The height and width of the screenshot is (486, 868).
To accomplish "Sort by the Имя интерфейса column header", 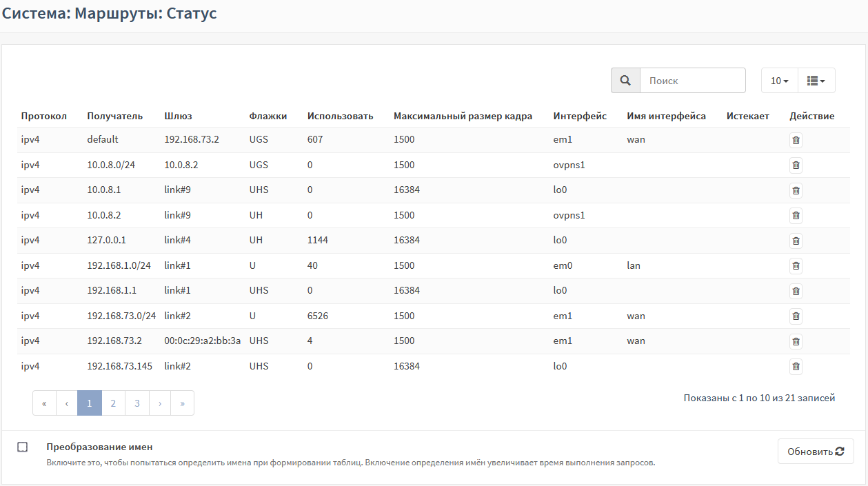I will point(667,116).
